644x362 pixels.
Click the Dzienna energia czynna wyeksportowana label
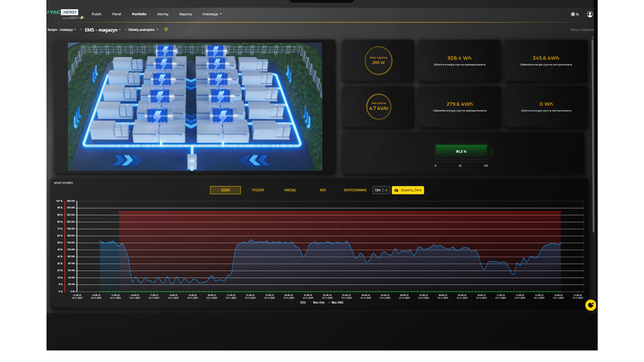460,65
